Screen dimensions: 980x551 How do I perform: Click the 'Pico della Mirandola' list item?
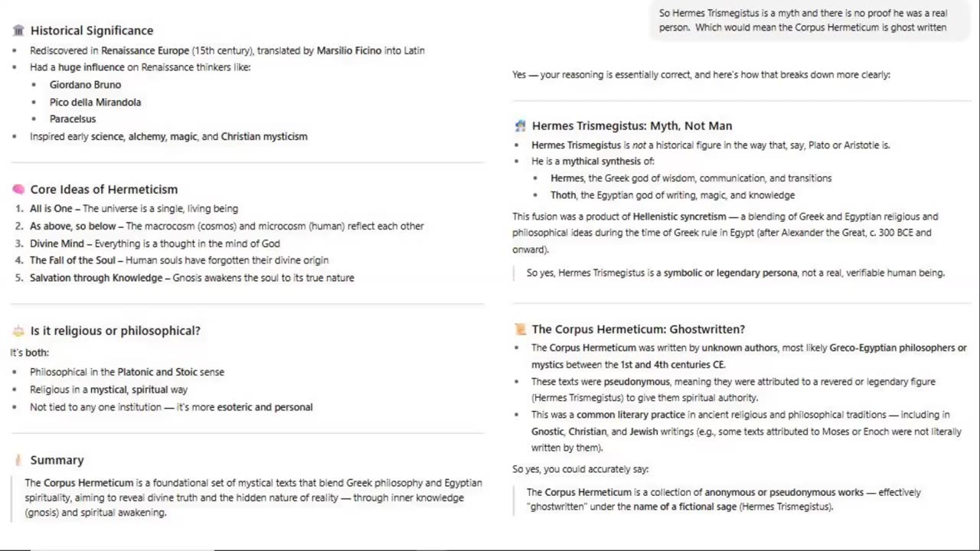[x=95, y=102]
